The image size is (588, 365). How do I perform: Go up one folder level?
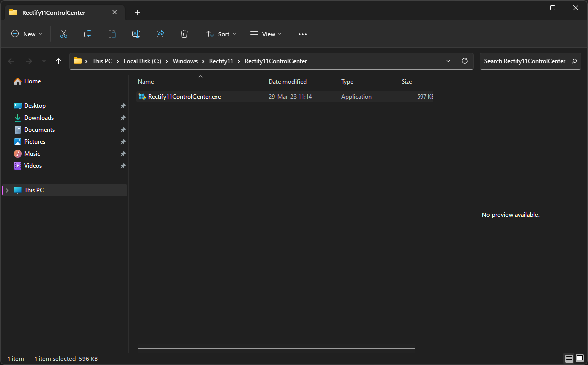58,61
